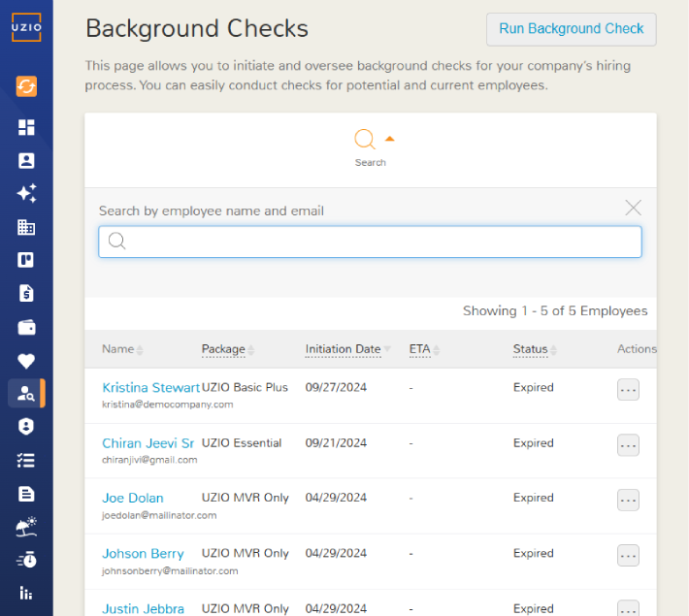Open the company building icon
689x616 pixels.
pyautogui.click(x=26, y=227)
